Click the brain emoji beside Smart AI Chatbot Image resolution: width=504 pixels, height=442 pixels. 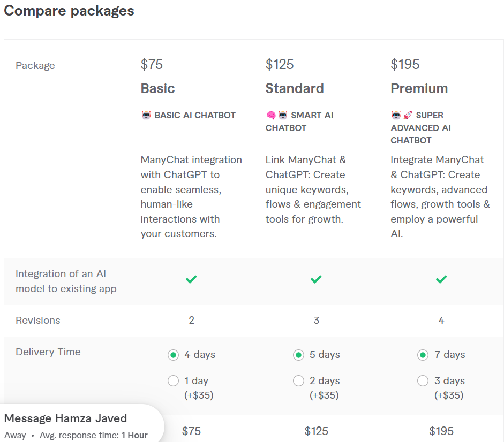click(x=271, y=115)
